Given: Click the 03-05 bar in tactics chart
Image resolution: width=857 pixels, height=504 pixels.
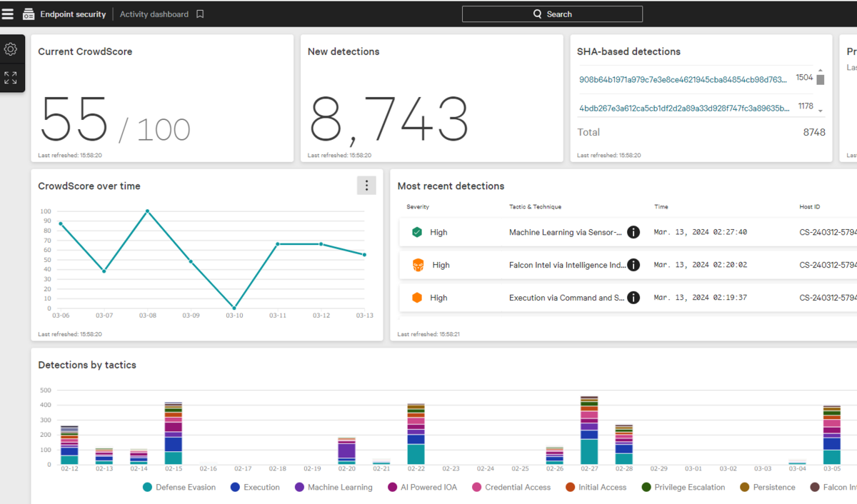Looking at the screenshot, I should pyautogui.click(x=832, y=435).
